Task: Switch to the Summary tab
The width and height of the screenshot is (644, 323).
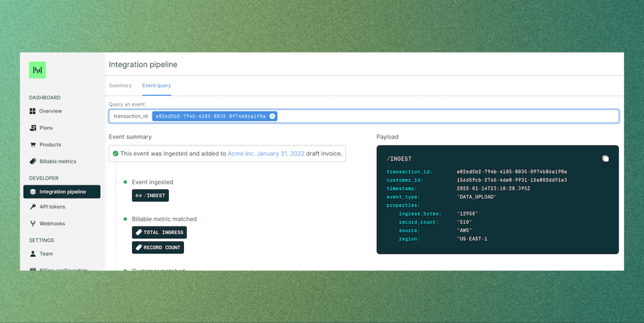Action: (x=120, y=85)
